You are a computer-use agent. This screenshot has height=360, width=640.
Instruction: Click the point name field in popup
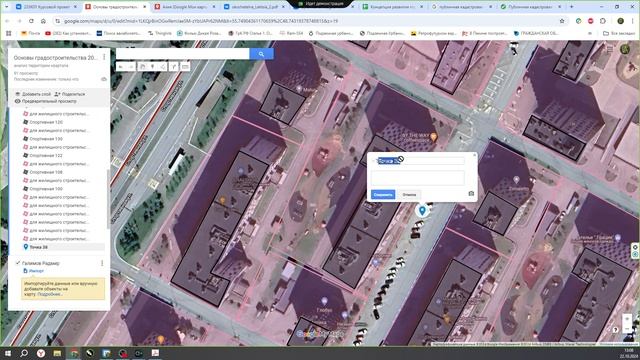(x=420, y=161)
